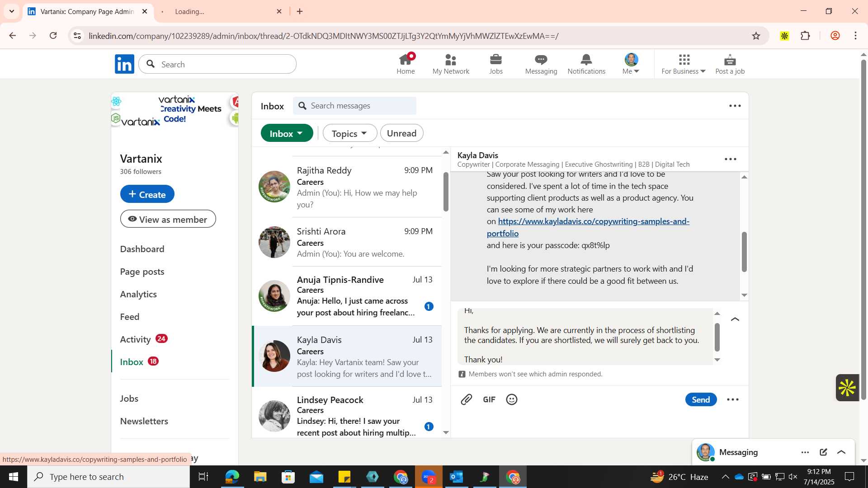Screen dimensions: 868x488
Task: Compose new message in Messaging overlay
Action: point(823,452)
